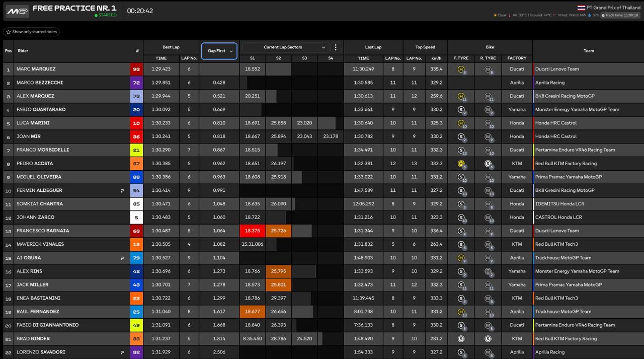Click the 'Team' column header
644x359 pixels.
[x=589, y=51]
